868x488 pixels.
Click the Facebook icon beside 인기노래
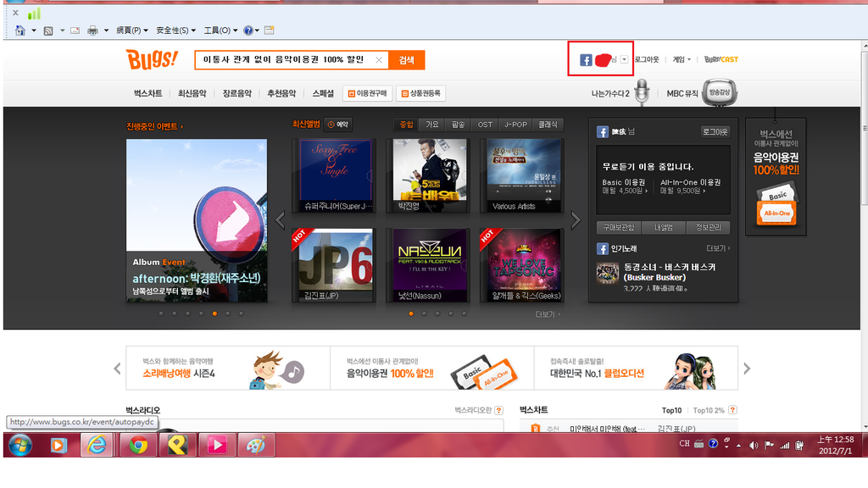point(603,248)
